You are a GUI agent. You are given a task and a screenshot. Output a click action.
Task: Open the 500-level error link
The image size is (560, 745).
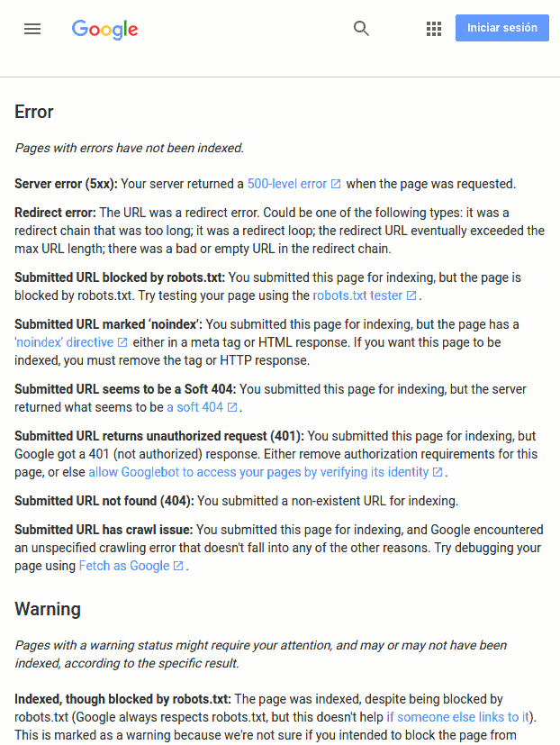287,184
